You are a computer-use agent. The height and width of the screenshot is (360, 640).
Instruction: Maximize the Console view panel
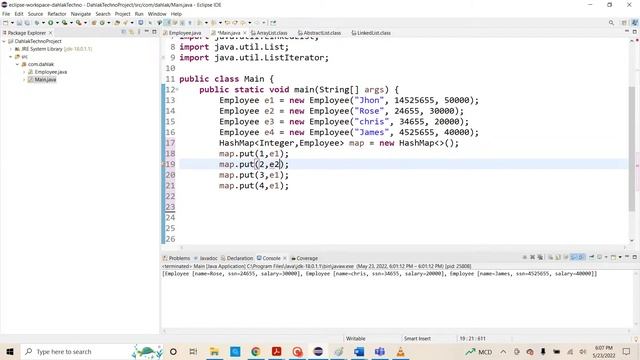(635, 257)
